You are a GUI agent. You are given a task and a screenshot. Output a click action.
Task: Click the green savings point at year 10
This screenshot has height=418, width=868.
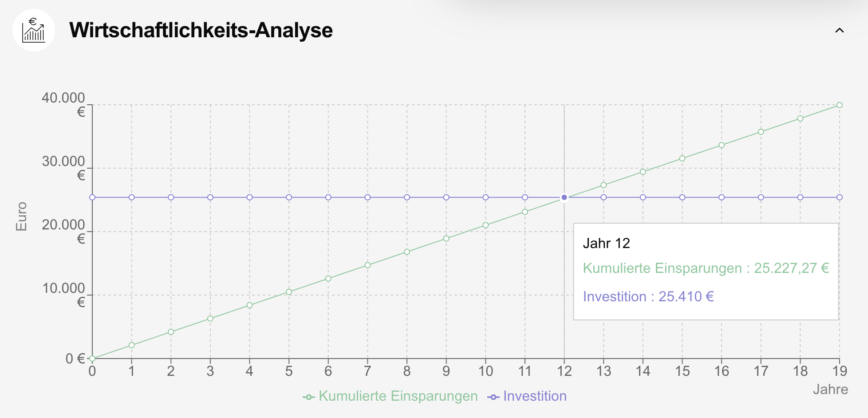[x=485, y=225]
